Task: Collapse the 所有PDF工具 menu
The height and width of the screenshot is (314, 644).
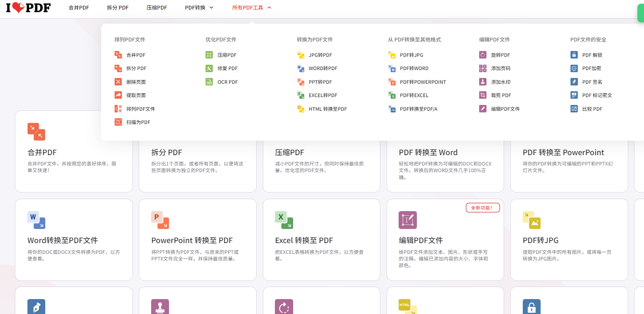Action: click(x=252, y=7)
